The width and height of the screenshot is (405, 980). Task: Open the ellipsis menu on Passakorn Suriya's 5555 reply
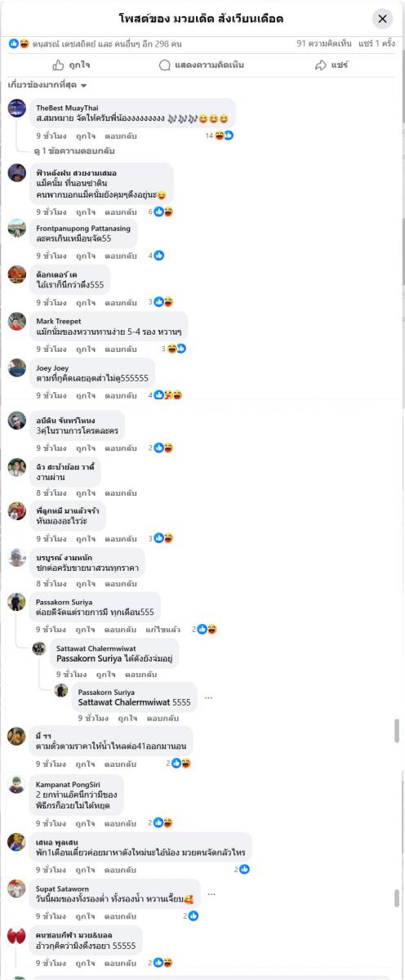coord(208,697)
